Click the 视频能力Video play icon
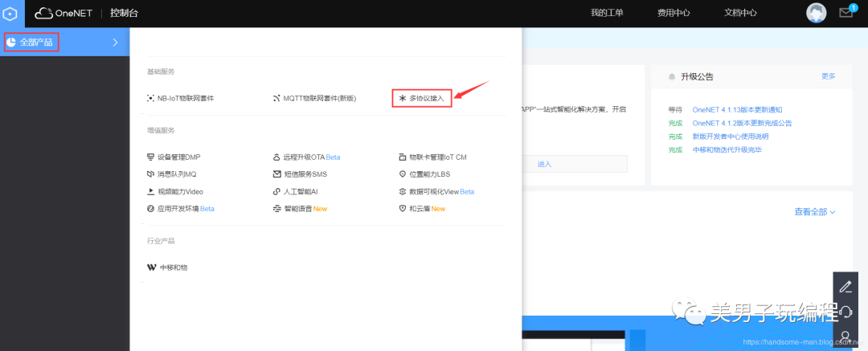Screen dimensions: 868x351 [150, 191]
